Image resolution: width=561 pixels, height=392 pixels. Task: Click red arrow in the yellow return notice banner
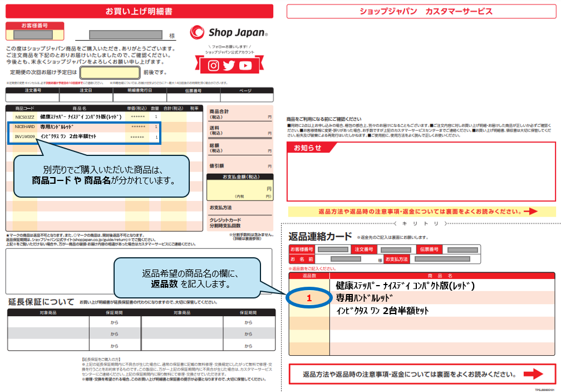(x=530, y=212)
